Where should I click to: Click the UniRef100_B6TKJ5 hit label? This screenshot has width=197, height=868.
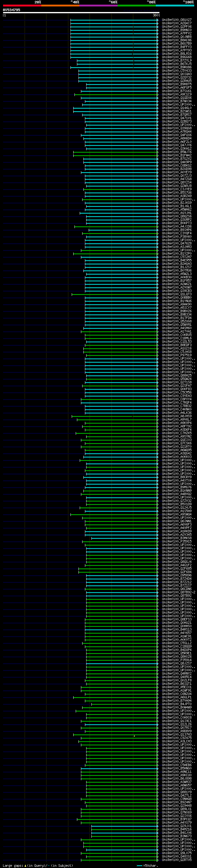(176, 64)
